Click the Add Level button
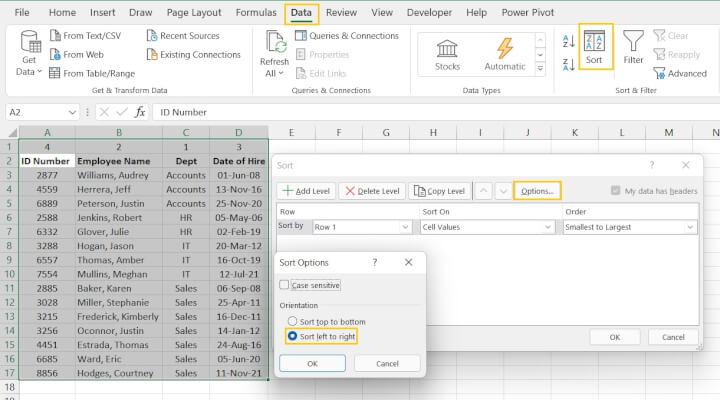 pos(305,190)
